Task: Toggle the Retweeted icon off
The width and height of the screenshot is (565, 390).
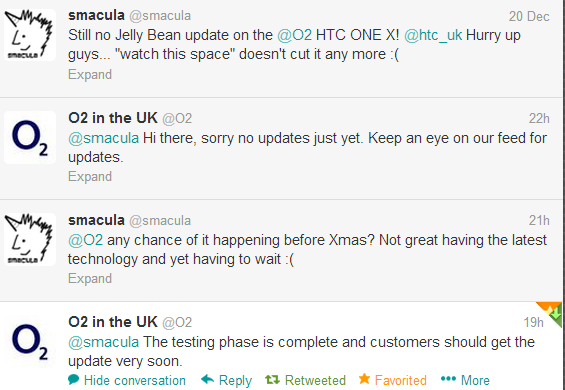Action: tap(272, 380)
